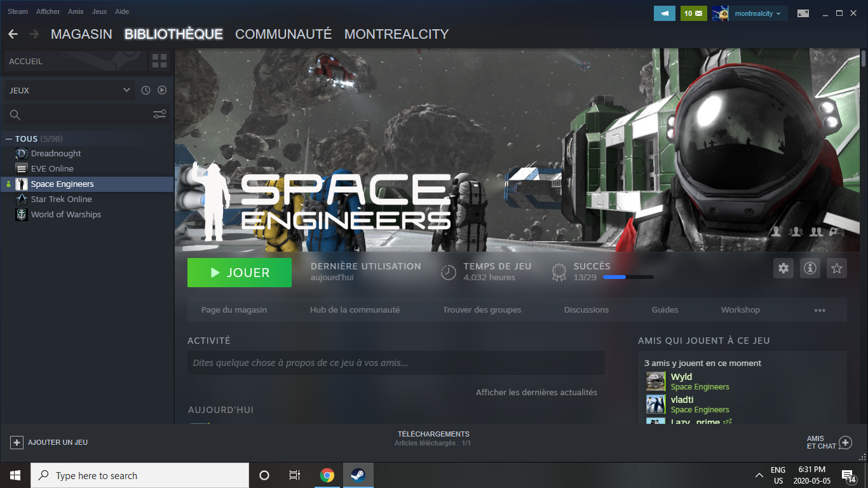This screenshot has height=488, width=868.
Task: Switch library to grid collections view
Action: pos(159,61)
